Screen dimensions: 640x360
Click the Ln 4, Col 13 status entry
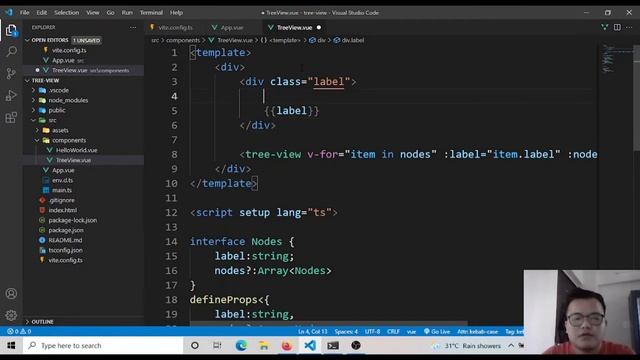tap(313, 331)
